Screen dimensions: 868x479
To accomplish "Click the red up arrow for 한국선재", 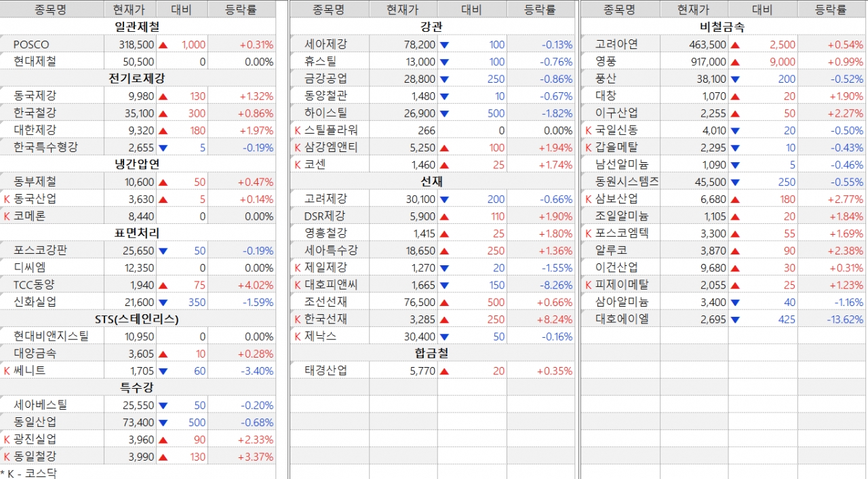I will (444, 320).
